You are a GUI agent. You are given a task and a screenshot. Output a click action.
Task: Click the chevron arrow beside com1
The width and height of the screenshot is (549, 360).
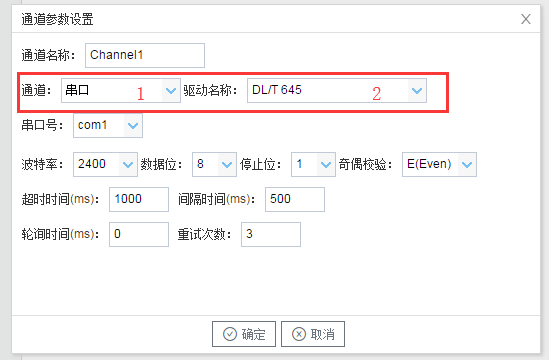pyautogui.click(x=133, y=126)
